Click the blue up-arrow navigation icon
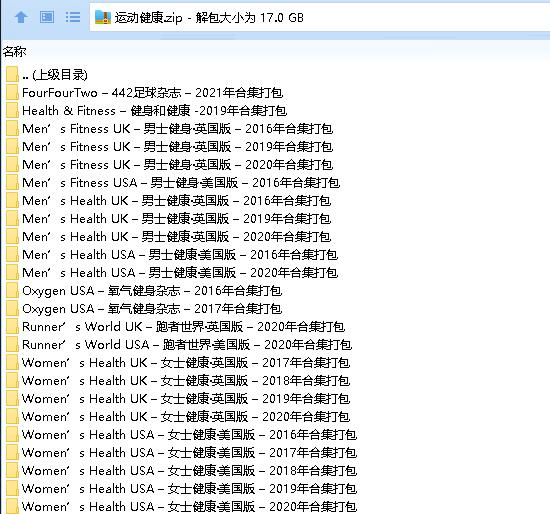This screenshot has width=550, height=514. pos(21,17)
